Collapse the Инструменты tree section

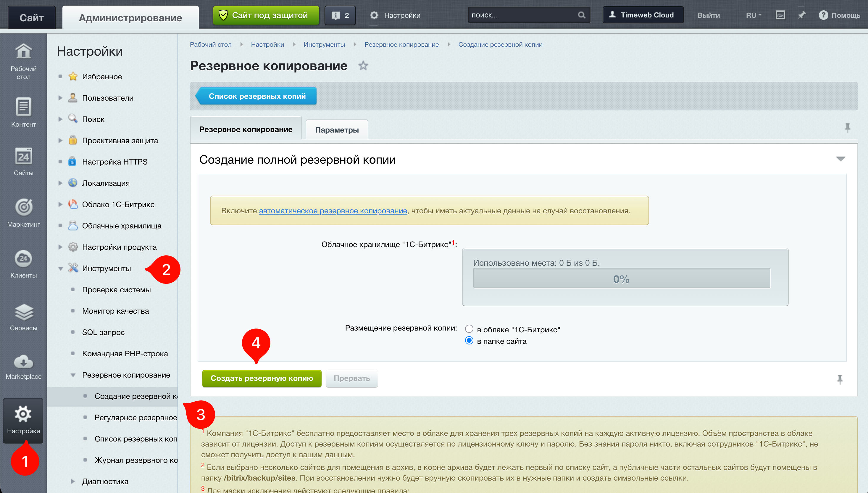(61, 269)
